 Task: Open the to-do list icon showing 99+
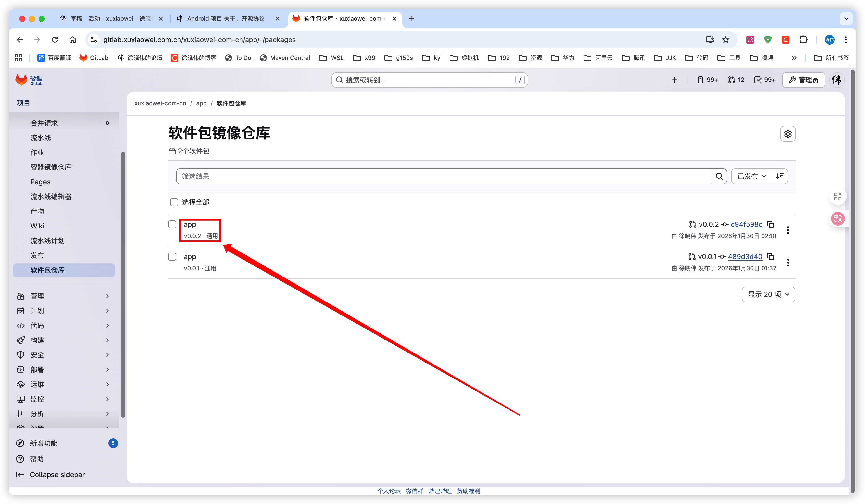[764, 80]
